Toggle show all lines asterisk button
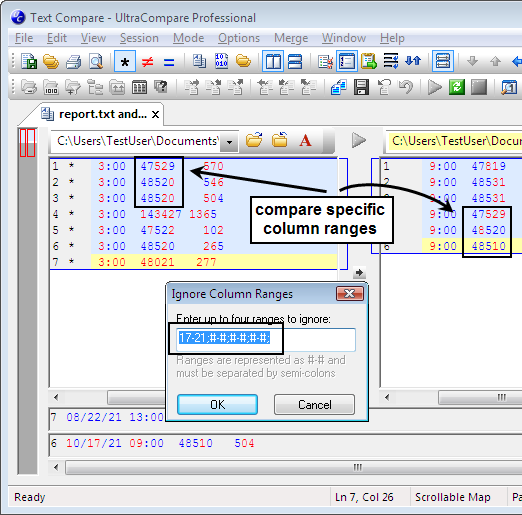The height and width of the screenshot is (515, 522). tap(125, 61)
